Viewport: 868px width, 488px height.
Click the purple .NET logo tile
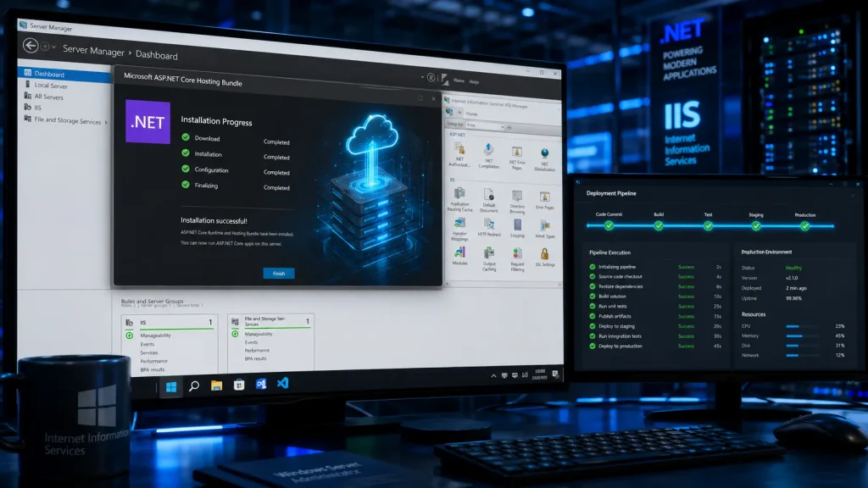tap(147, 122)
